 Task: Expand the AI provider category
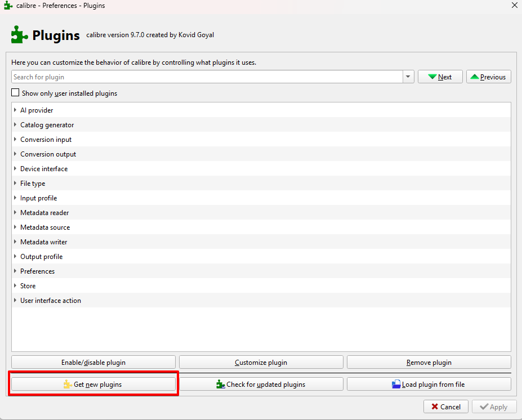[x=15, y=110]
